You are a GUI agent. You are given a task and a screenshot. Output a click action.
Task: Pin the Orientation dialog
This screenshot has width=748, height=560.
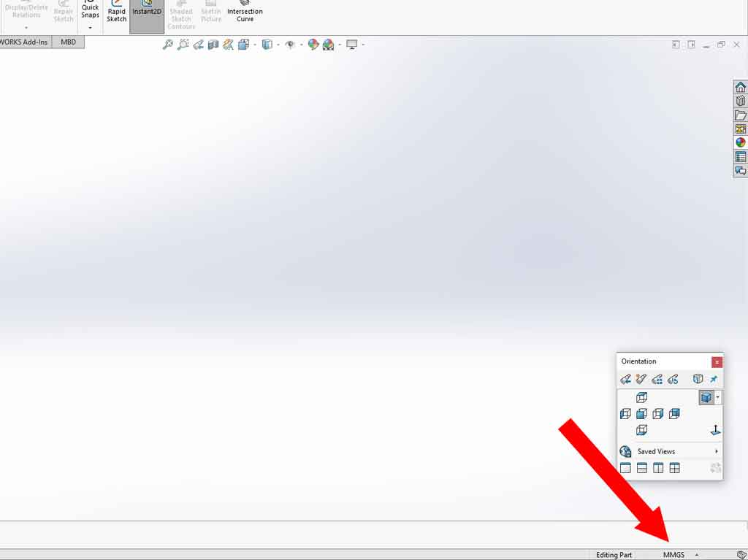click(714, 379)
